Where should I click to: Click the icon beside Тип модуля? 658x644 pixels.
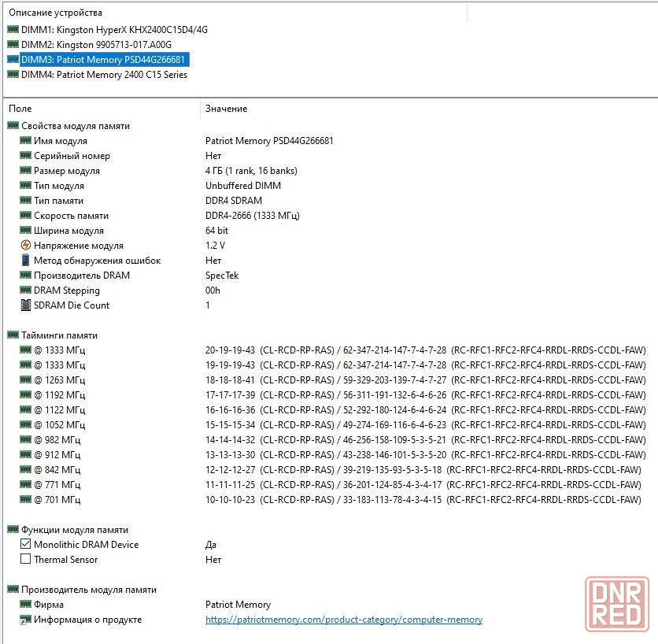point(26,185)
